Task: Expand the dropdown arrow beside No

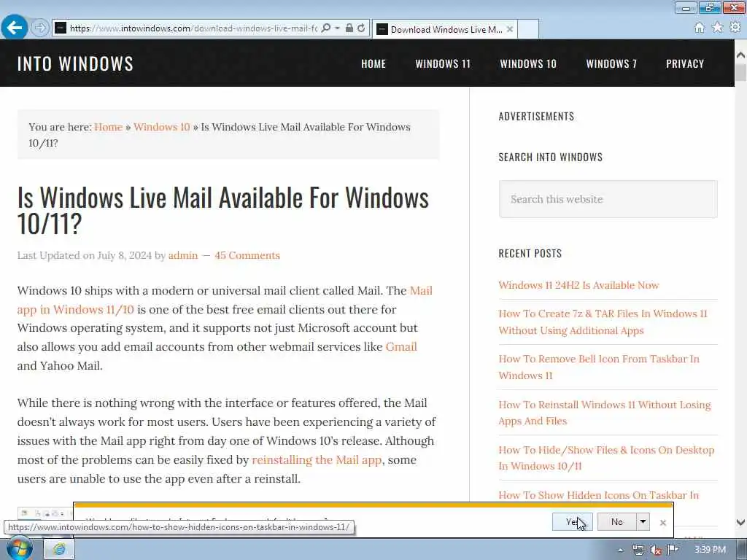Action: tap(643, 522)
